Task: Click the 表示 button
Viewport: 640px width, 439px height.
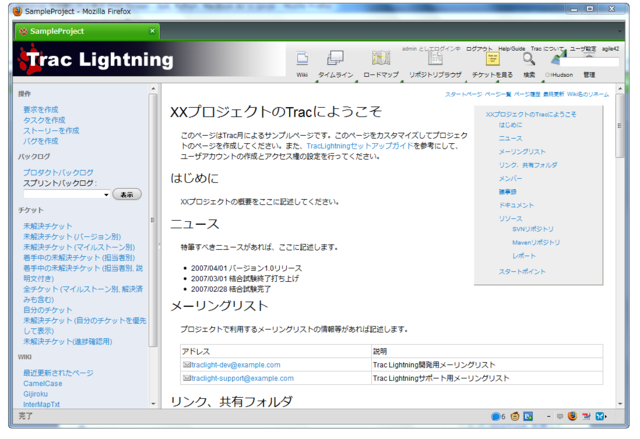Action: coord(127,194)
